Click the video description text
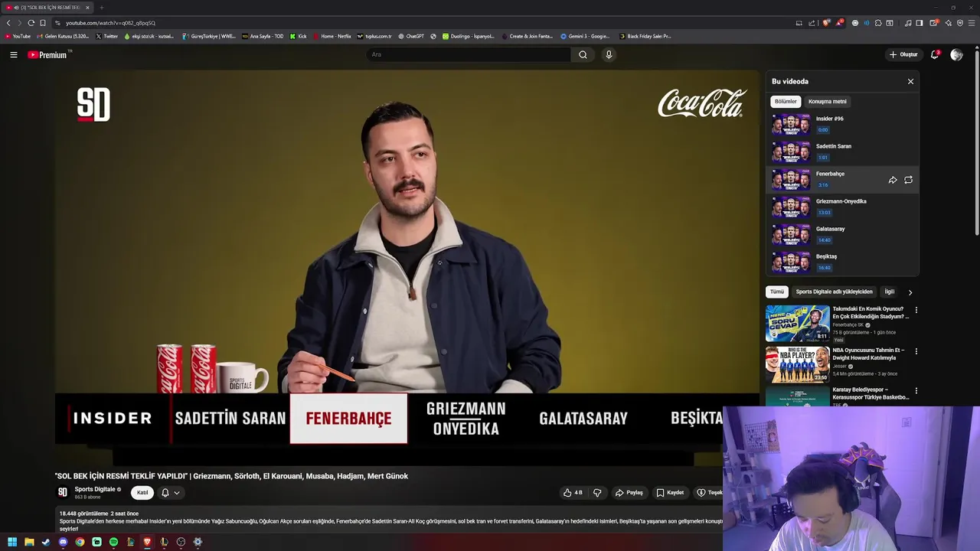The image size is (980, 551). (390, 525)
